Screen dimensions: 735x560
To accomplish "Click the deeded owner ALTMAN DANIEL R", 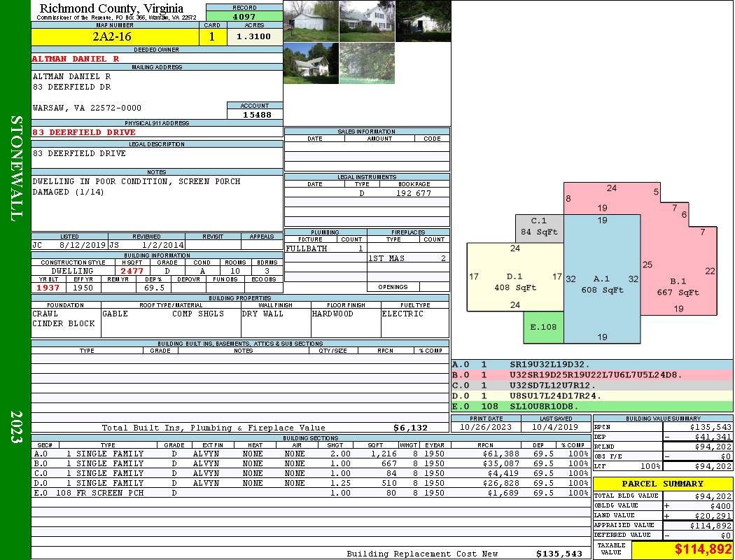I will pos(76,59).
